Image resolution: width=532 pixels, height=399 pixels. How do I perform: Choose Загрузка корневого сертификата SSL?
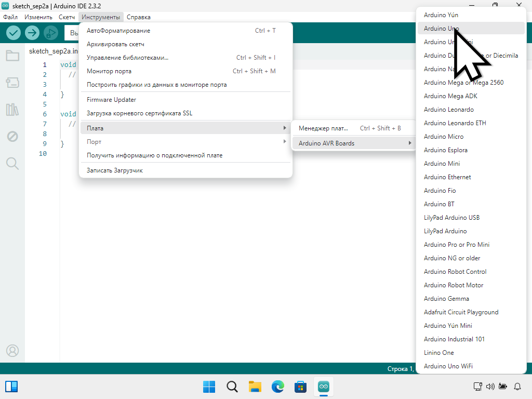185,113
